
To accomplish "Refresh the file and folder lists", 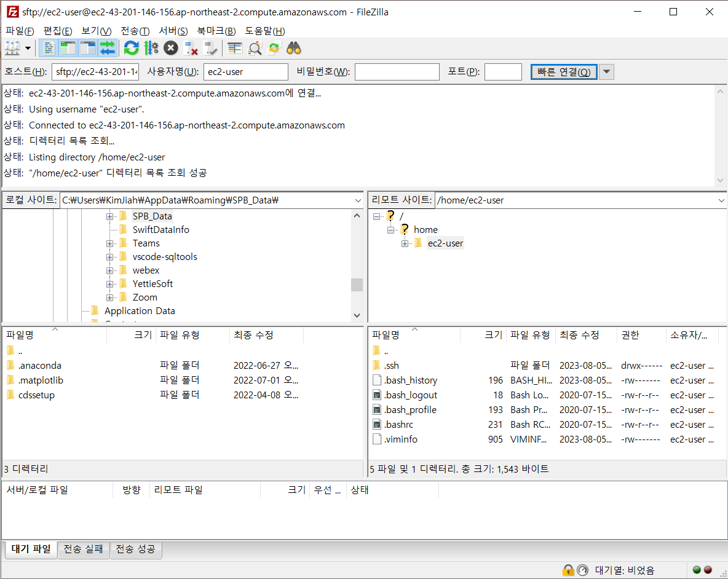I will (x=132, y=48).
